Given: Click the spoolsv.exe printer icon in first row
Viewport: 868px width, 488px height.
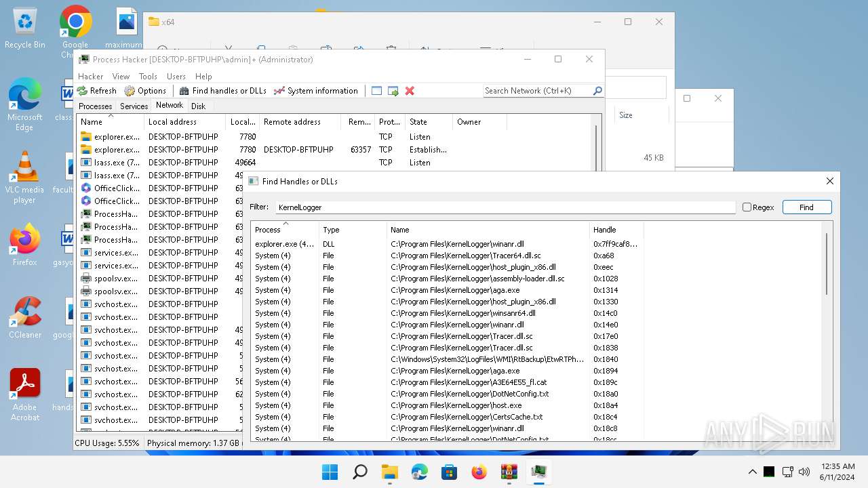Looking at the screenshot, I should [86, 279].
